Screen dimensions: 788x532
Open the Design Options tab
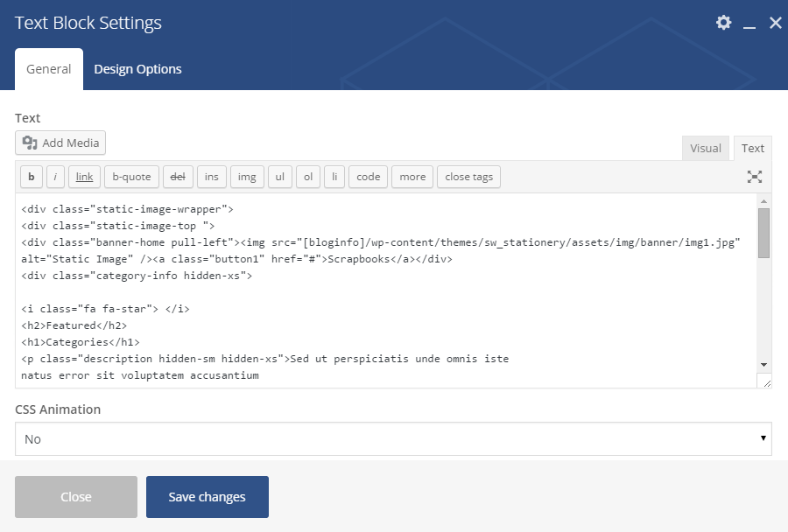(x=137, y=69)
